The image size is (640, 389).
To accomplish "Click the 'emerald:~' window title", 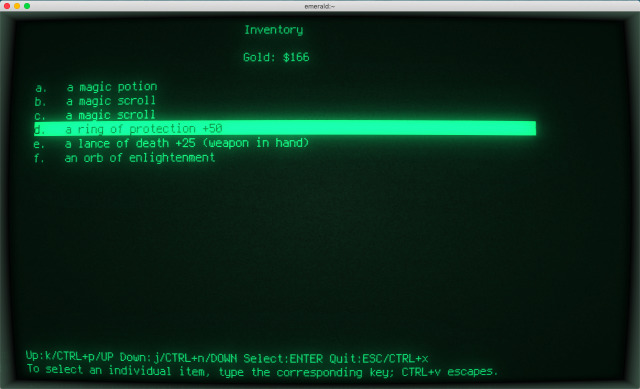I will (x=320, y=6).
